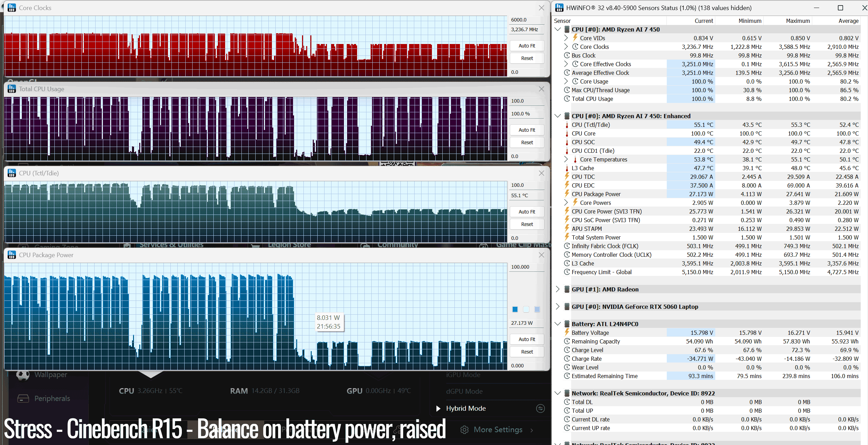Click Reset in CPU (Tctl/Tdie) graph
Image resolution: width=868 pixels, height=445 pixels.
(x=527, y=224)
